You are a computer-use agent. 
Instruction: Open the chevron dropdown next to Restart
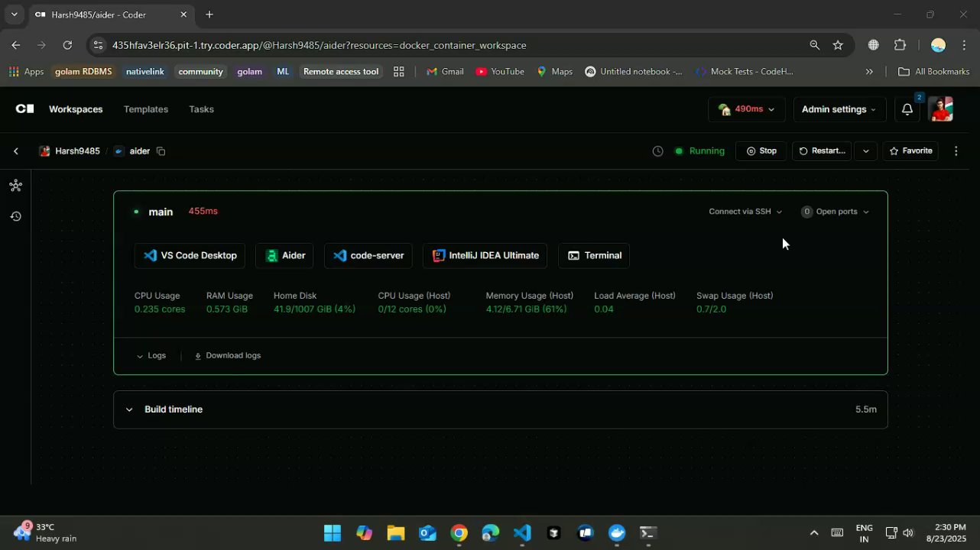tap(865, 151)
